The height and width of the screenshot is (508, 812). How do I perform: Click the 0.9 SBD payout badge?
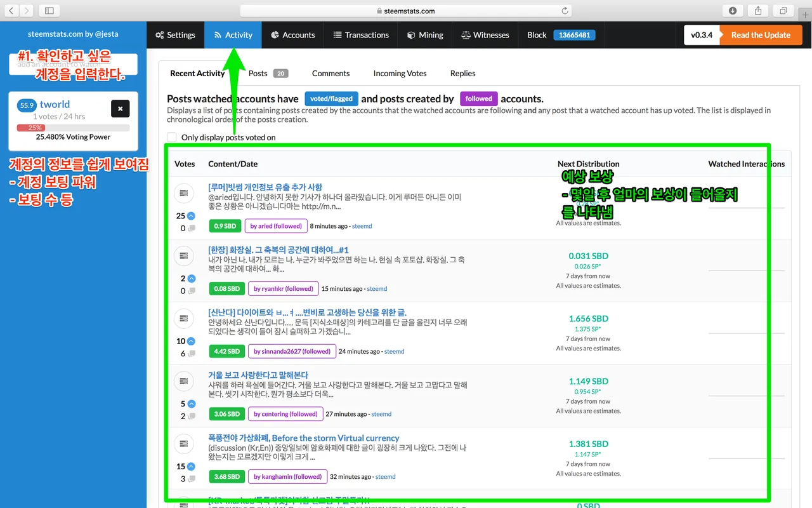225,226
